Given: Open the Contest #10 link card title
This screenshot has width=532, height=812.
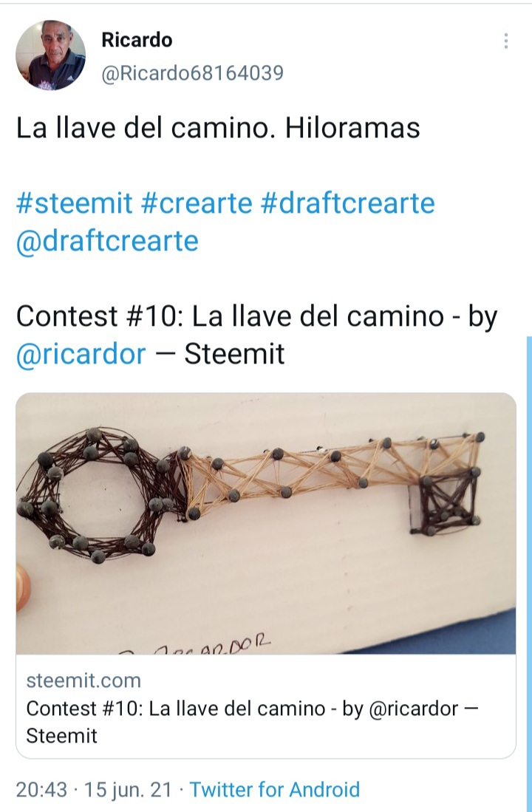Looking at the screenshot, I should 252,722.
